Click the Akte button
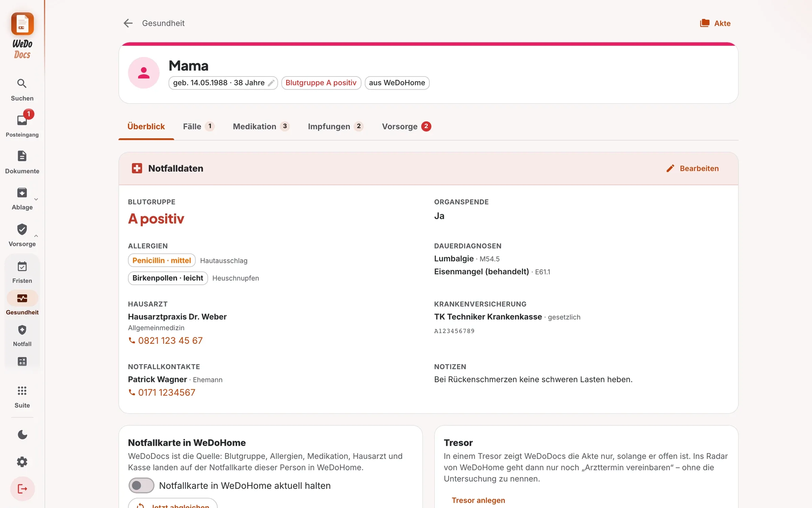The height and width of the screenshot is (508, 812). (715, 23)
